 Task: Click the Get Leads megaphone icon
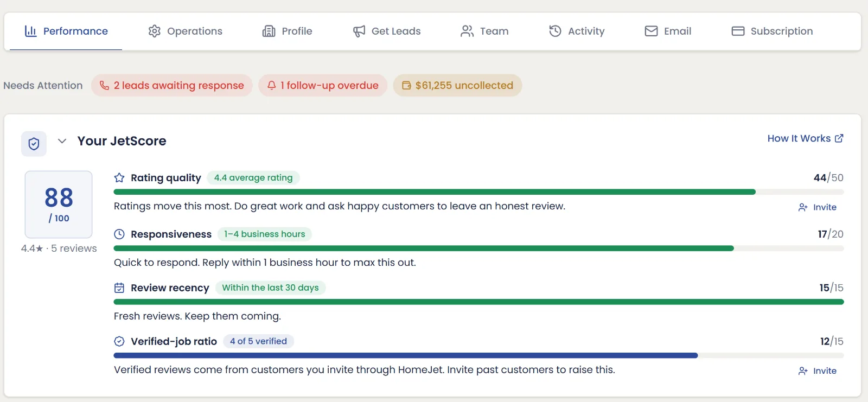tap(359, 31)
